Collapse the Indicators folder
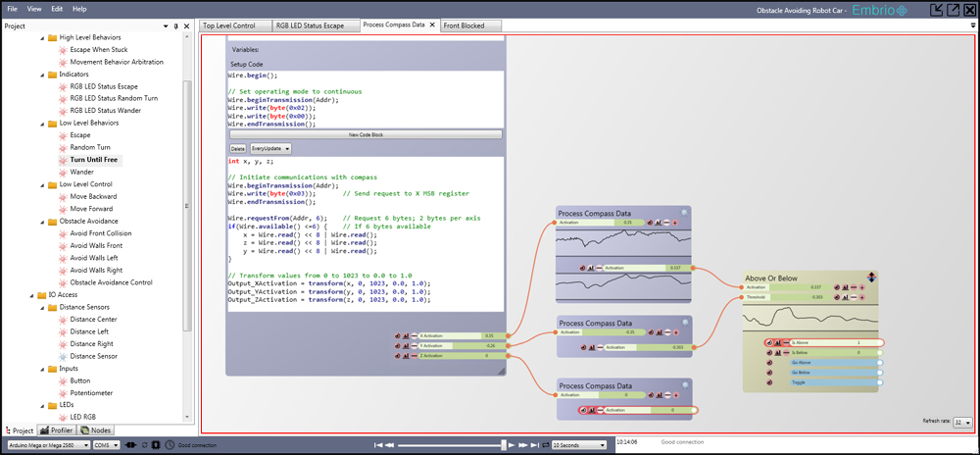The height and width of the screenshot is (455, 980). pyautogui.click(x=42, y=75)
